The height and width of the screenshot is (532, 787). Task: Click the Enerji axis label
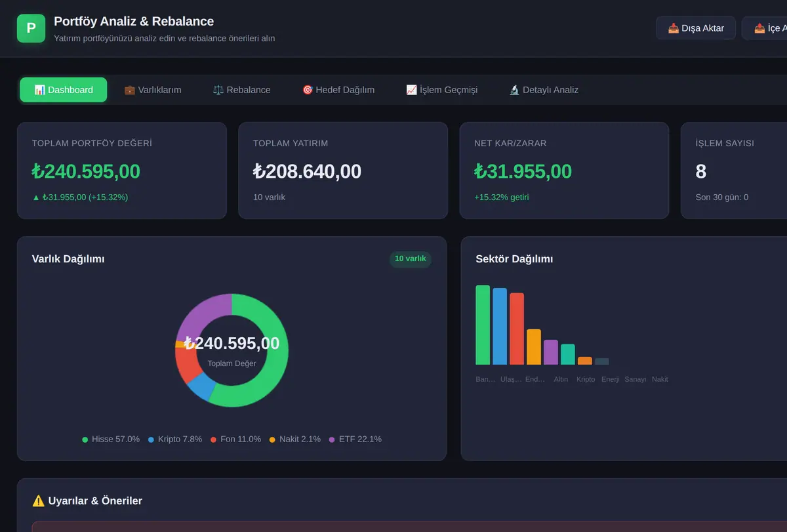[x=610, y=379]
